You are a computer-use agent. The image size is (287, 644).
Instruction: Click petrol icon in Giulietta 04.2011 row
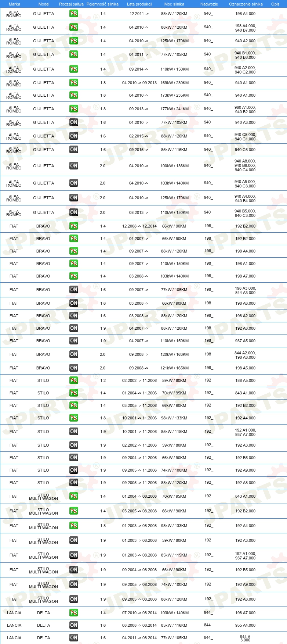[x=73, y=54]
